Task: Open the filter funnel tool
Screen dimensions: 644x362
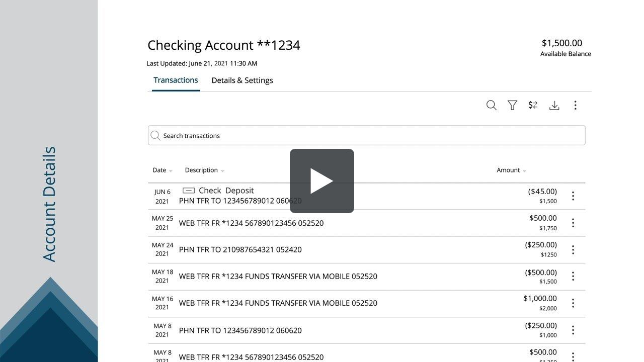Action: [x=512, y=105]
